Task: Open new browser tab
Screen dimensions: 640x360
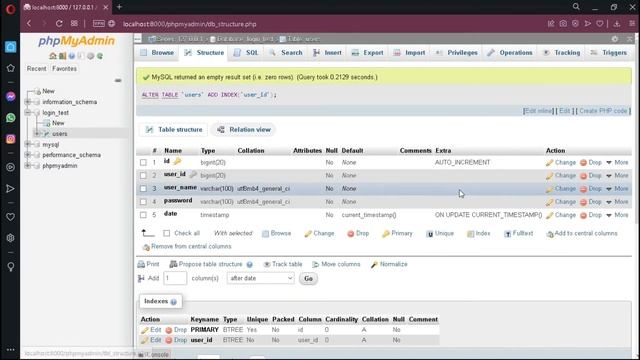Action: point(120,7)
